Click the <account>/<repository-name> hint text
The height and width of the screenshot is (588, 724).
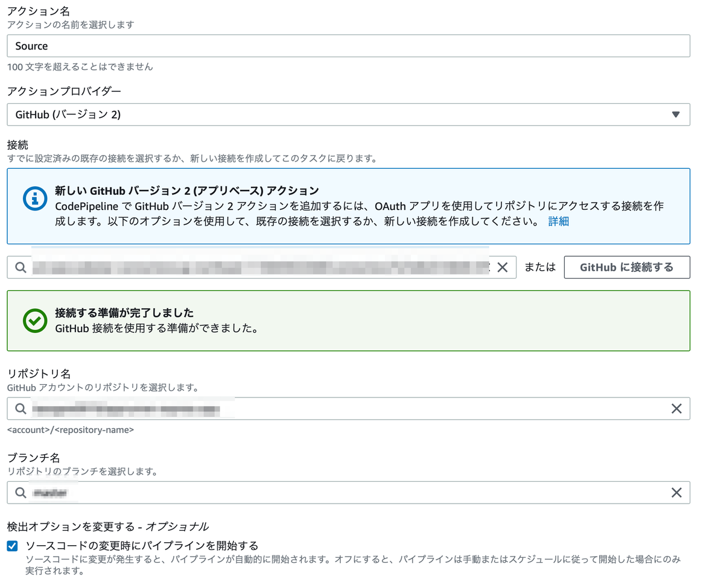71,430
